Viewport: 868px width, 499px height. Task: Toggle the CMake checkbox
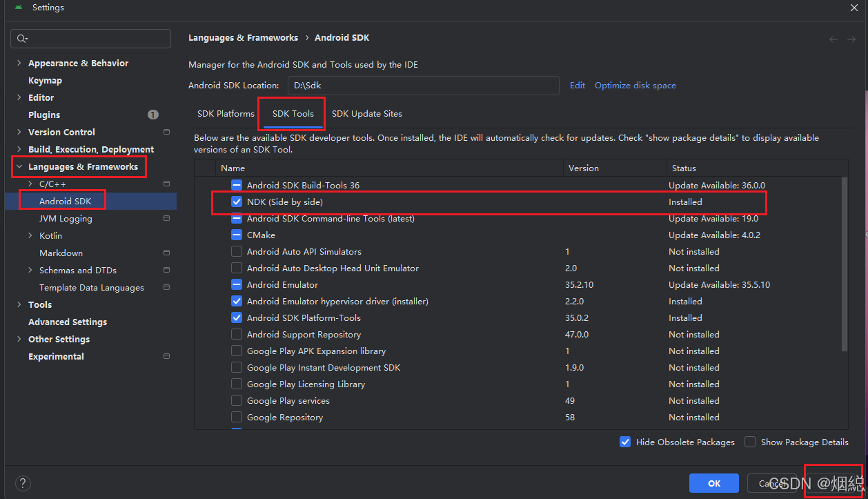(237, 235)
